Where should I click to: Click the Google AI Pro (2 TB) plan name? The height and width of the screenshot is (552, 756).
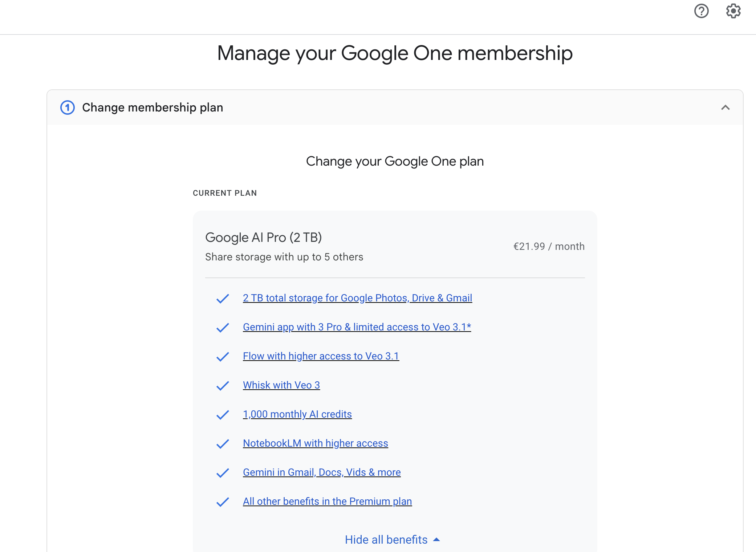point(263,238)
